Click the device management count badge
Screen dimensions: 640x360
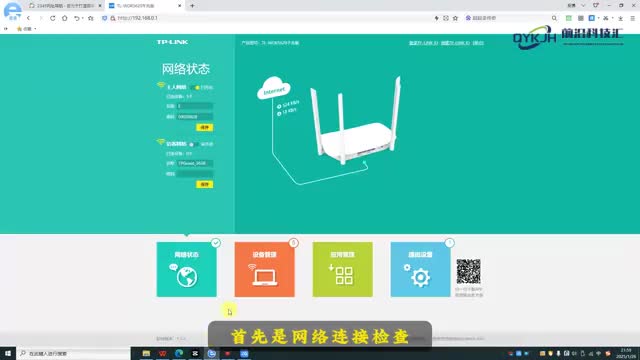pyautogui.click(x=293, y=243)
